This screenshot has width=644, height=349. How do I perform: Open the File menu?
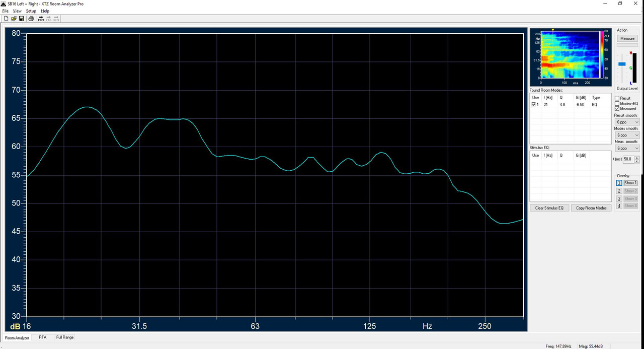pyautogui.click(x=6, y=11)
